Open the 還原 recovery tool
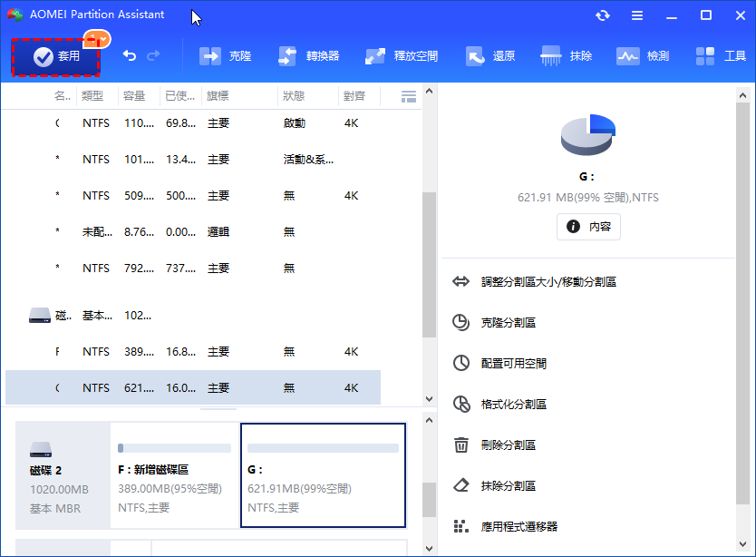The height and width of the screenshot is (557, 756). [x=490, y=56]
